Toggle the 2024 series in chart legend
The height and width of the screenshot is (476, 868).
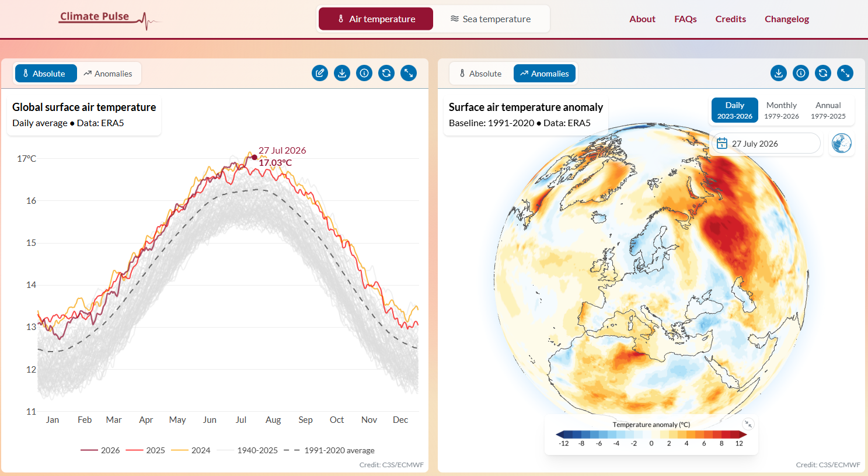191,450
